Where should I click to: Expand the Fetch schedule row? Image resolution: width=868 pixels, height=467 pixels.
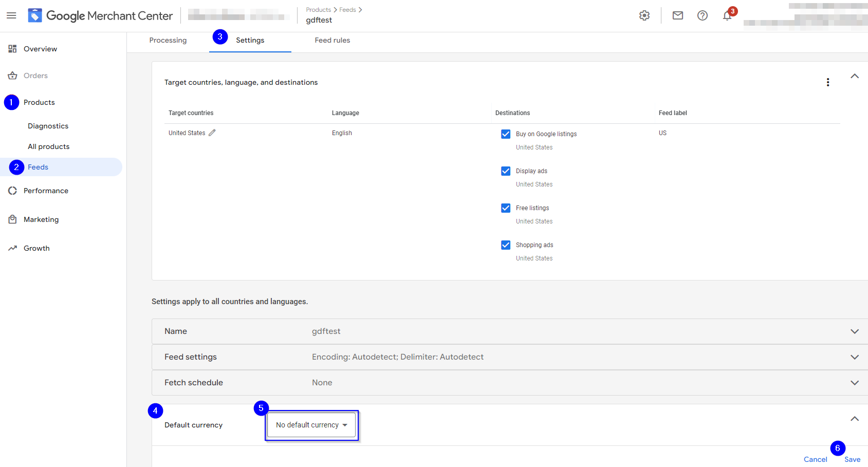click(854, 383)
